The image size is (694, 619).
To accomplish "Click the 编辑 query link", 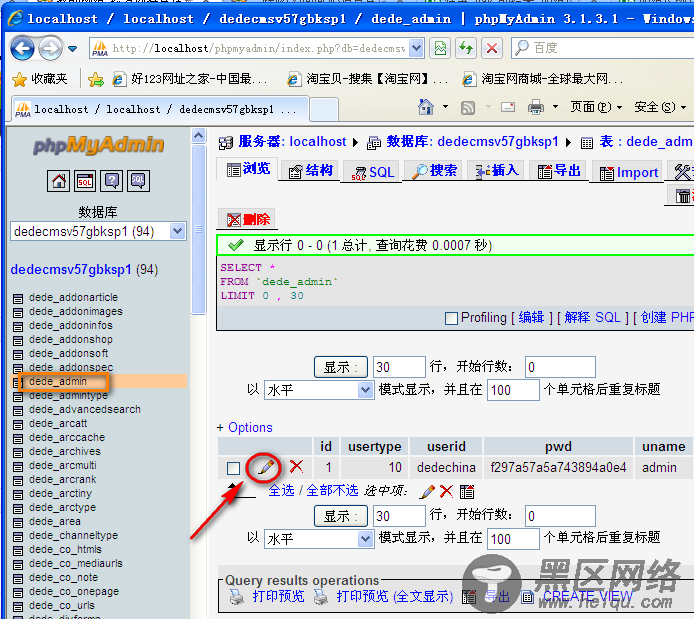I will (x=531, y=317).
